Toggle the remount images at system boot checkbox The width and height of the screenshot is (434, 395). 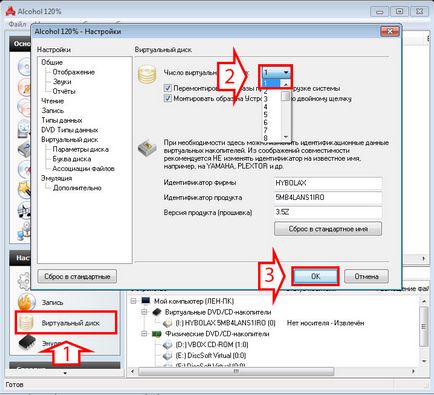coord(168,88)
